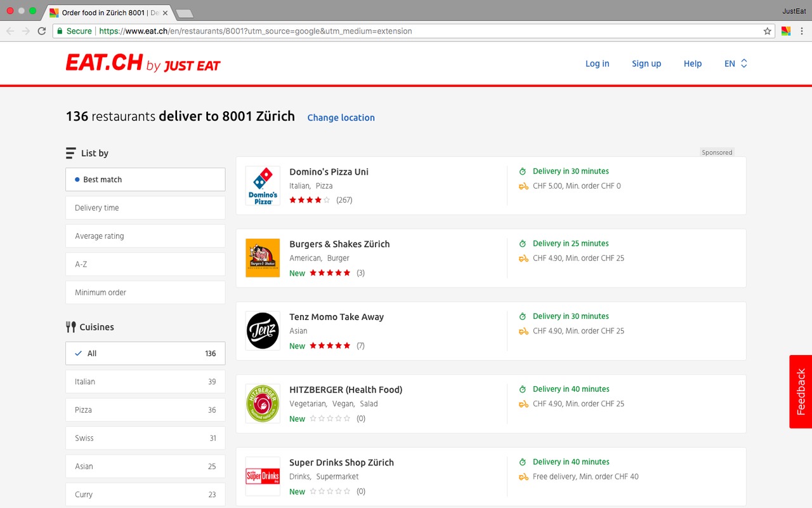Select Best match sorting
The height and width of the screenshot is (508, 812).
pyautogui.click(x=145, y=180)
